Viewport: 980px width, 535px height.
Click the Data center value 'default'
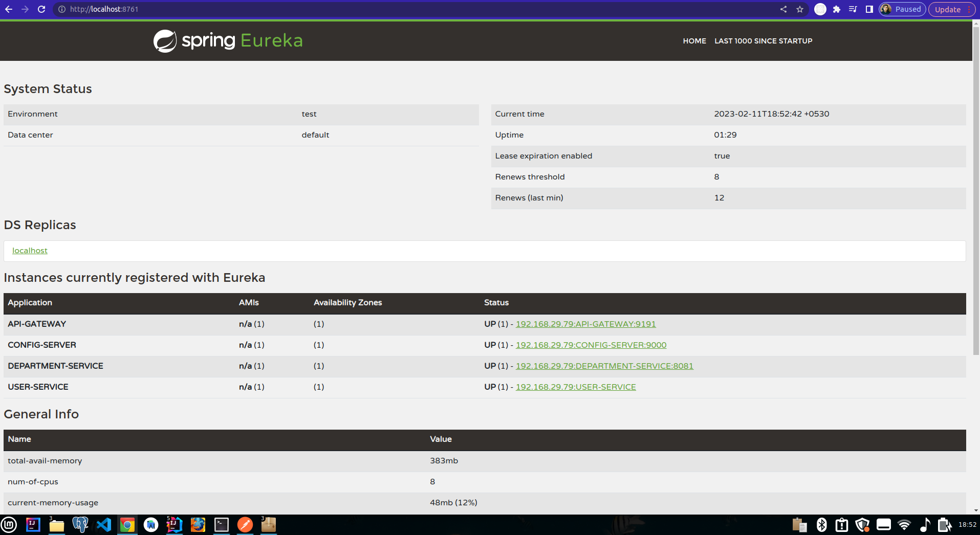[x=315, y=135]
